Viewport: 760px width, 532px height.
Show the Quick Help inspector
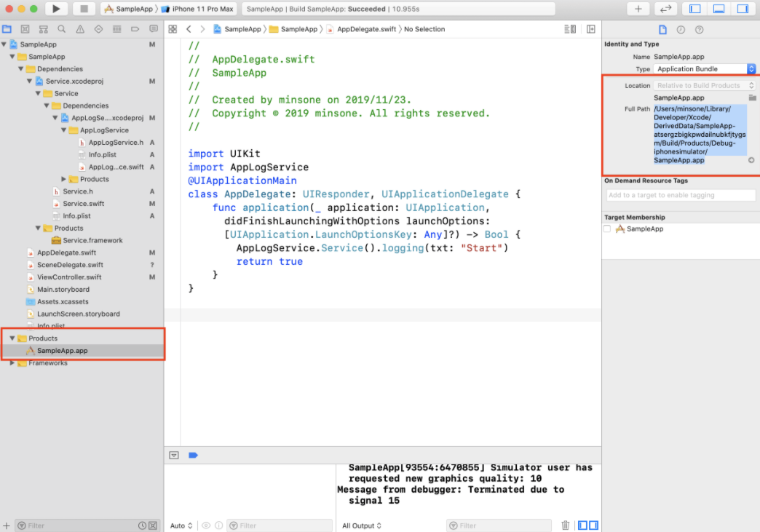699,30
